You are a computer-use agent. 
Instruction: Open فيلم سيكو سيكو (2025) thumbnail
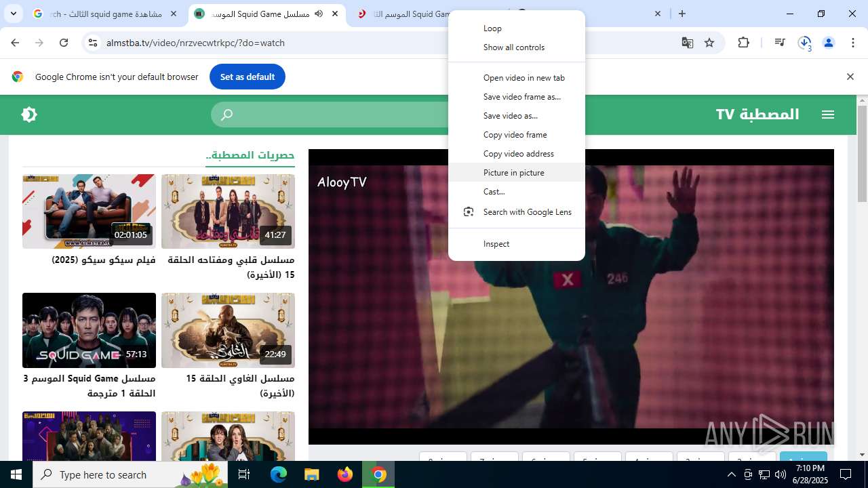pyautogui.click(x=89, y=211)
